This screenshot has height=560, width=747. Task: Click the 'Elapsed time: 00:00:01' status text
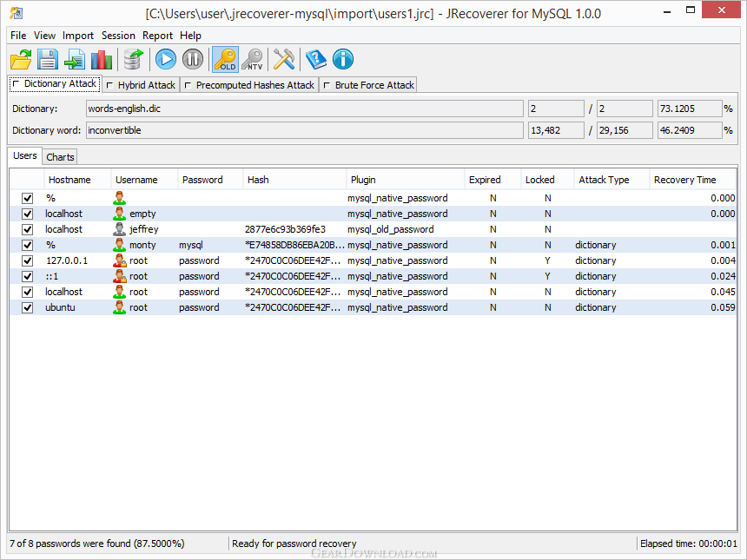click(689, 544)
